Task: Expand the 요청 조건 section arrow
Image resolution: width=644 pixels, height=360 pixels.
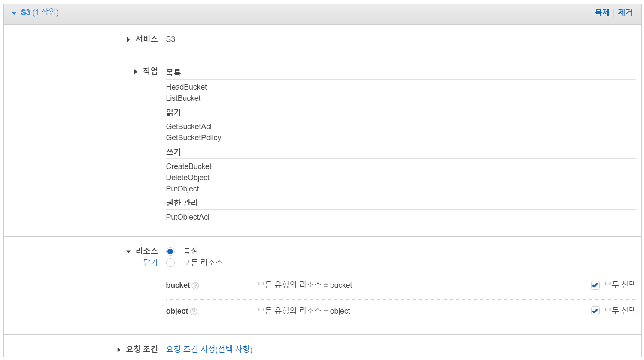Action: coord(119,350)
